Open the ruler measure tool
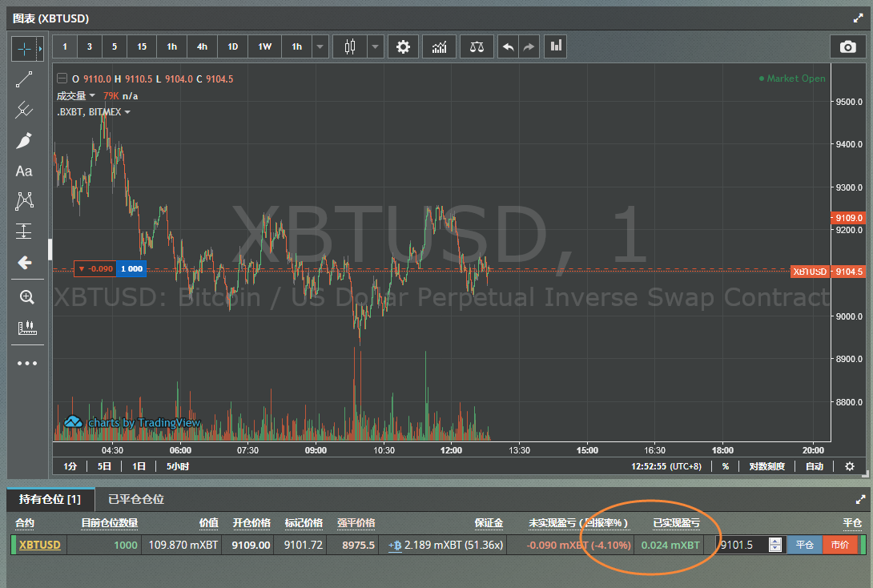This screenshot has height=588, width=873. (26, 328)
